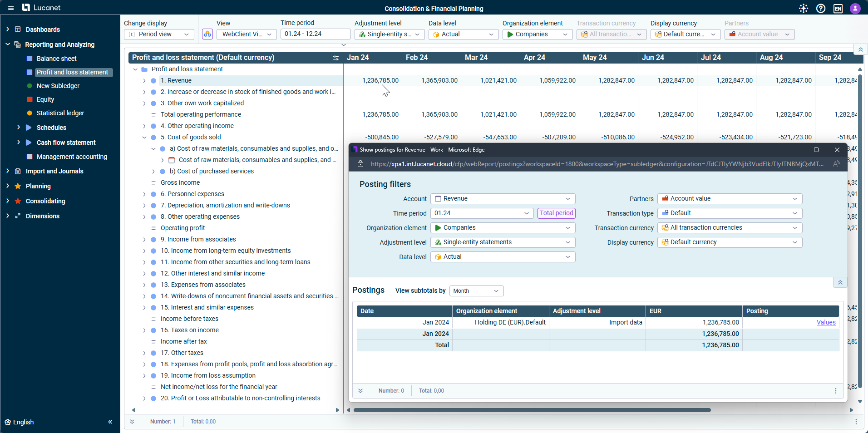868x433 pixels.
Task: Click the Lucanet logo icon
Action: (26, 7)
